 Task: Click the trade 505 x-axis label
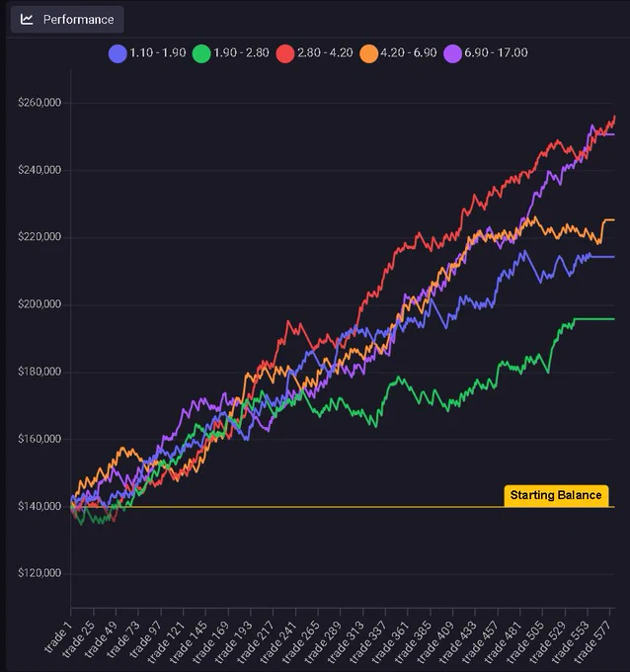tap(525, 641)
